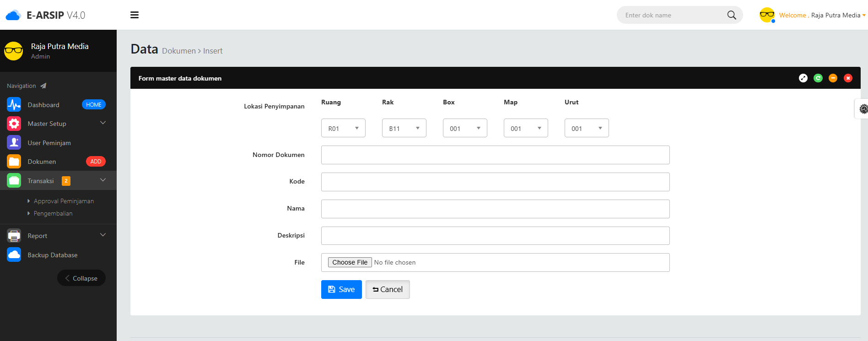Image resolution: width=868 pixels, height=341 pixels.
Task: Click the white expand panel icon
Action: 803,78
